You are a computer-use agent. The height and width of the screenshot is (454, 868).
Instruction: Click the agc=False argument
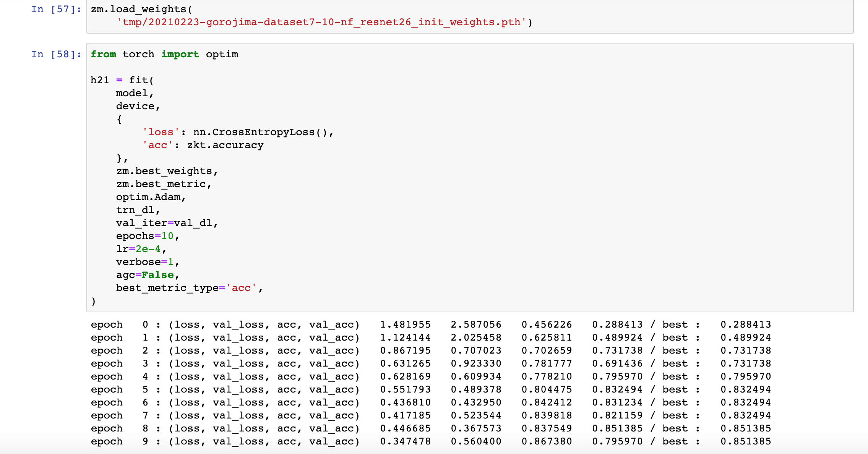[x=148, y=275]
